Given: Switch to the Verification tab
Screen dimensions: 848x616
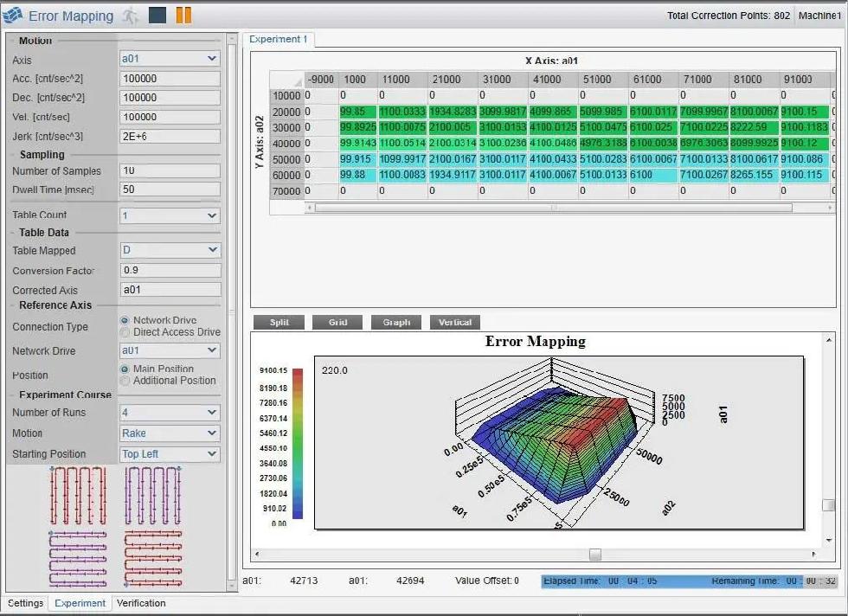Looking at the screenshot, I should 141,603.
